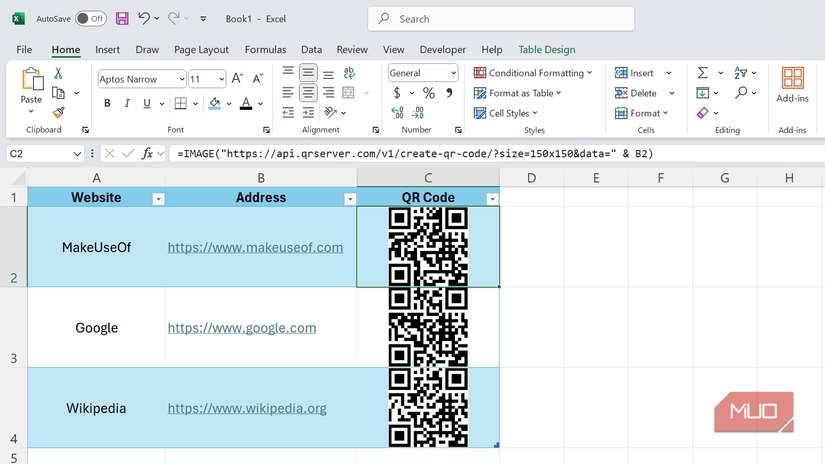The height and width of the screenshot is (464, 825).
Task: Switch to the Insert tab
Action: [107, 49]
